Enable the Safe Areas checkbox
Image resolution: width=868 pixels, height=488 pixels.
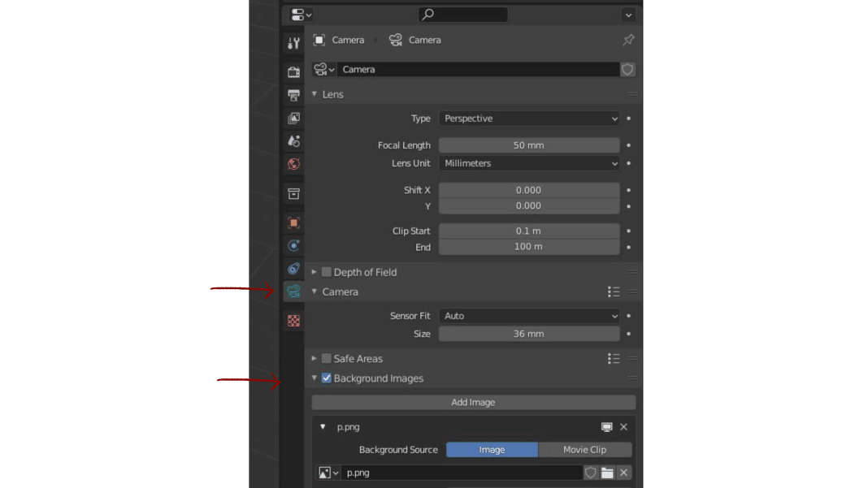pyautogui.click(x=327, y=359)
